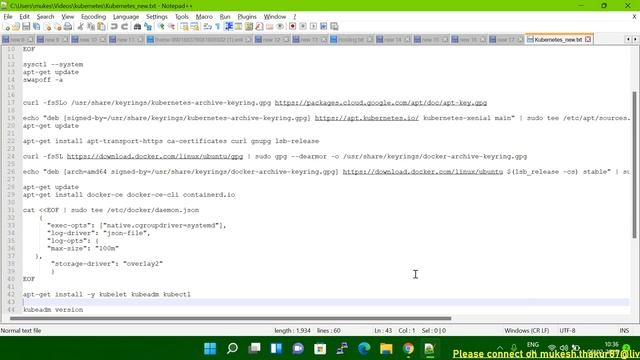Close the Kubernetes_new.txt tab
The width and height of the screenshot is (640, 360).
pos(588,40)
